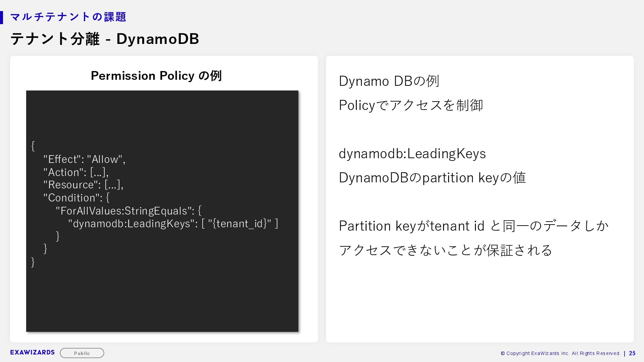Image resolution: width=644 pixels, height=362 pixels.
Task: Click the dynamodb:LeadingKeys tenant_id code line
Action: tap(173, 224)
